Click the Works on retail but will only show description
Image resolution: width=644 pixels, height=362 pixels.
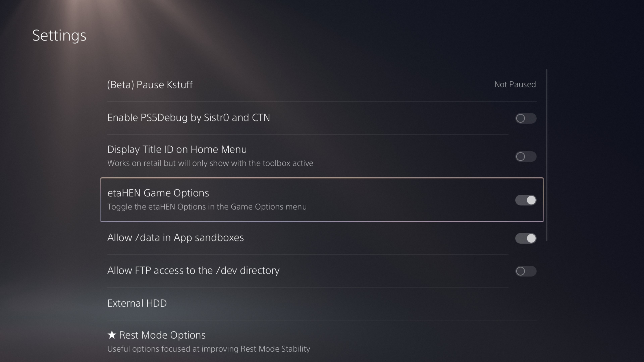tap(210, 163)
